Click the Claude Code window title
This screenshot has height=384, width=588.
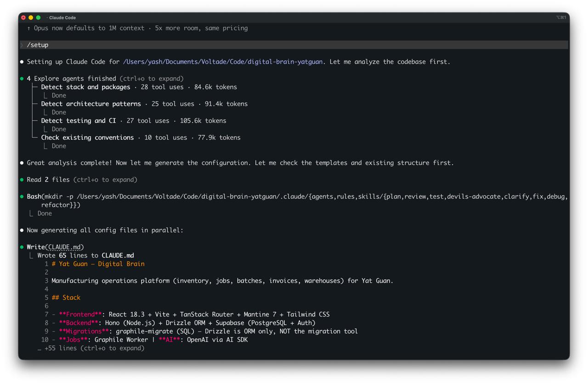[x=62, y=17]
